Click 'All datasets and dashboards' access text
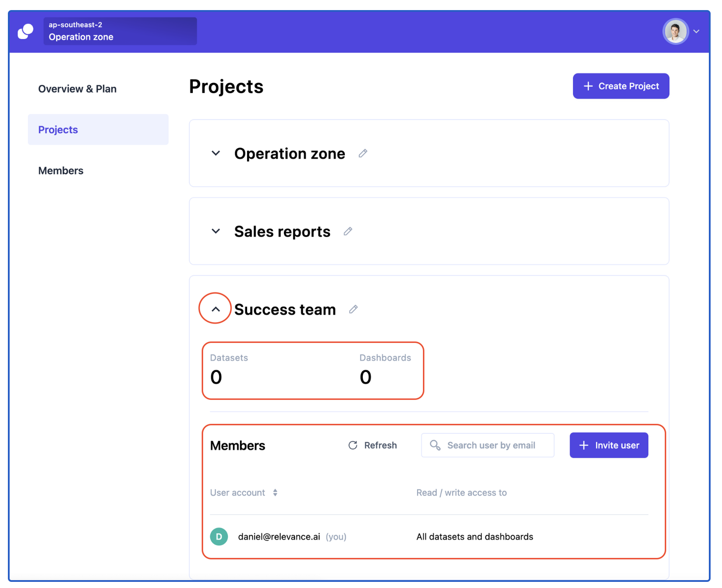This screenshot has width=722, height=588. tap(475, 537)
